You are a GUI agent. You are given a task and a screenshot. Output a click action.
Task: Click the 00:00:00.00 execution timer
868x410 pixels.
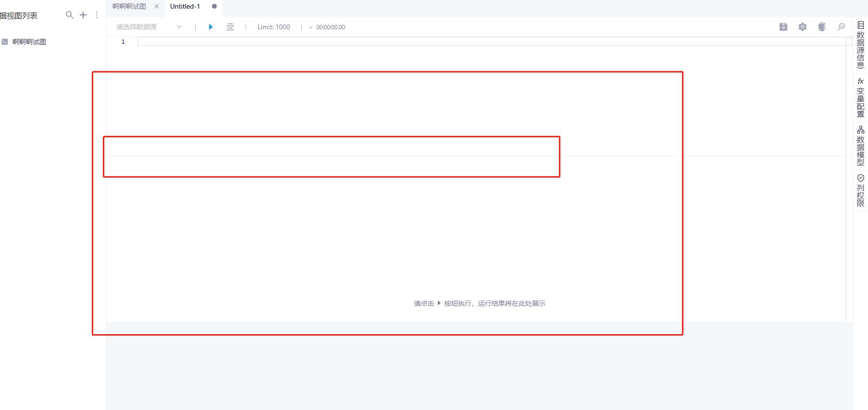click(331, 27)
